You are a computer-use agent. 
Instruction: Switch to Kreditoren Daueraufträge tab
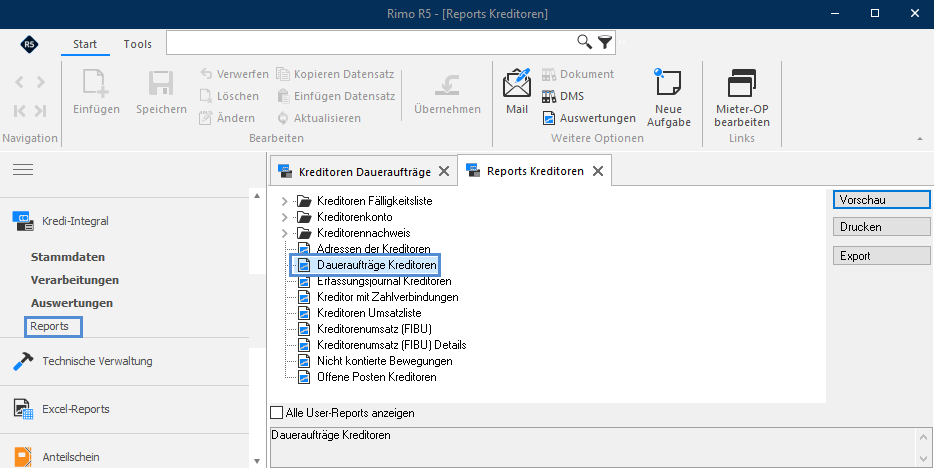tap(365, 172)
